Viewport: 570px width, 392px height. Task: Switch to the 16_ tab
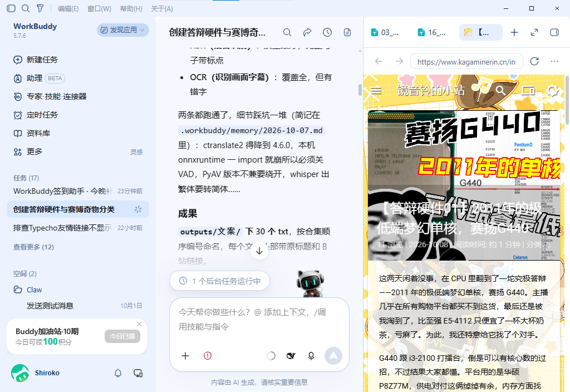tap(432, 32)
